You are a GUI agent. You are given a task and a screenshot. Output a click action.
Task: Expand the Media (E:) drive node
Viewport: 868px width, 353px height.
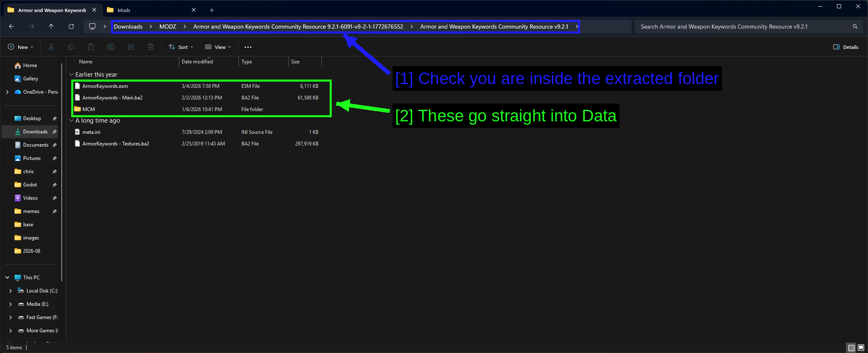tap(10, 304)
